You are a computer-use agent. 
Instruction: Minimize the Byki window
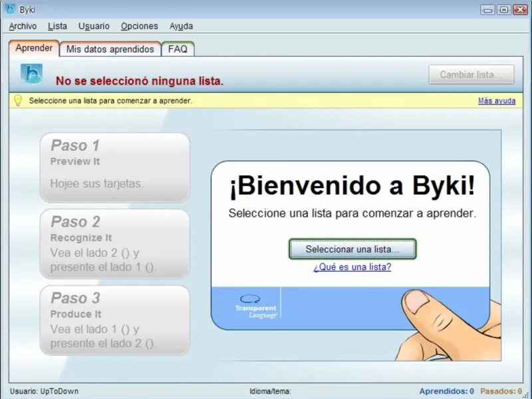(x=487, y=10)
